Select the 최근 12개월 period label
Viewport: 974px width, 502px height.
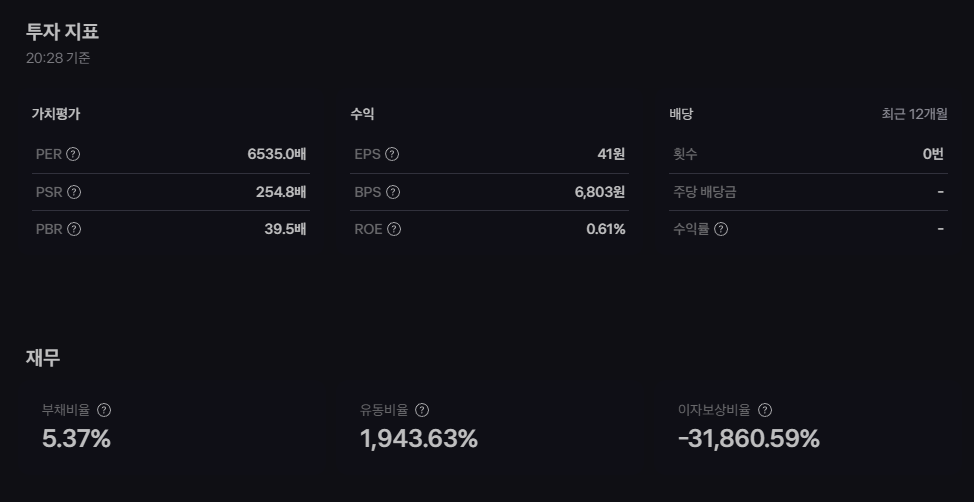[x=914, y=114]
